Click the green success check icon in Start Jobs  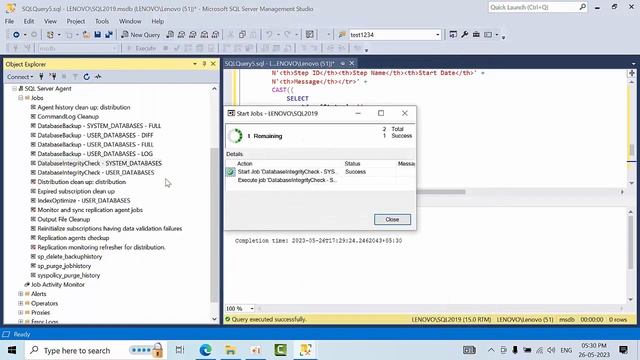(x=231, y=172)
